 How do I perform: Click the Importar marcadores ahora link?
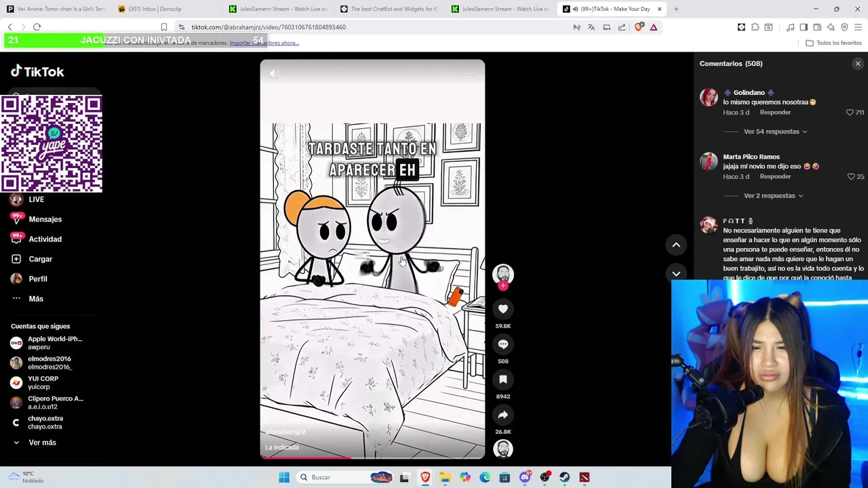coord(264,43)
